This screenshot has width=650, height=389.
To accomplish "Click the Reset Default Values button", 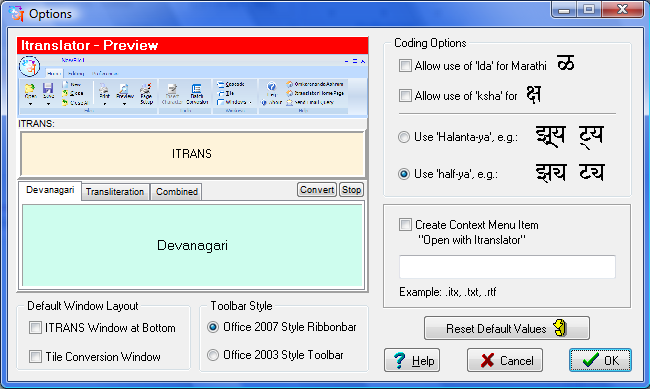I will pos(507,328).
